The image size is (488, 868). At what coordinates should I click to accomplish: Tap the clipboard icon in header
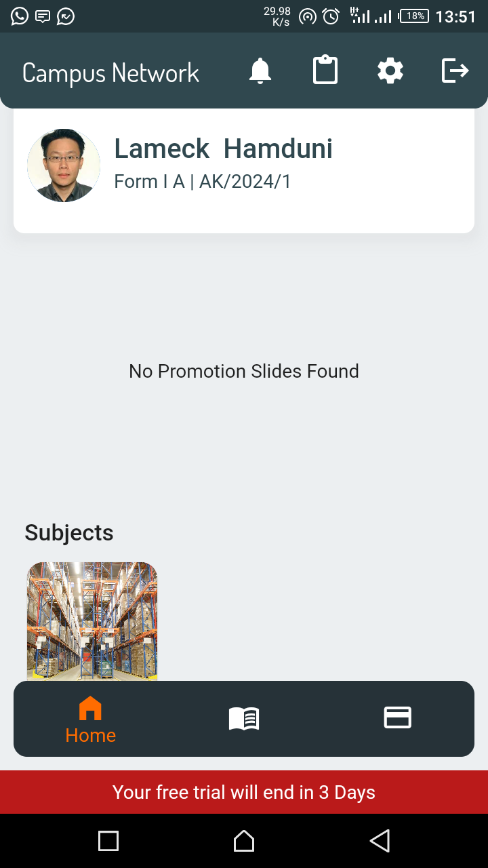pos(325,71)
